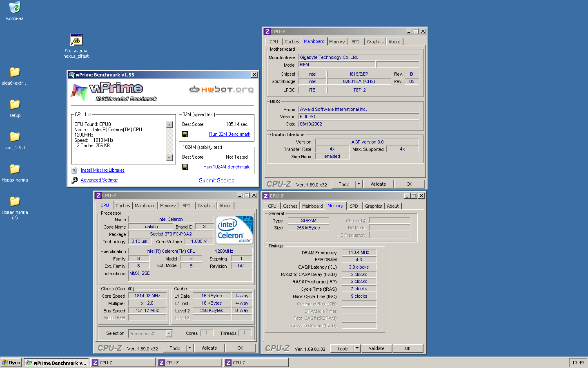Click the Z icon of the CPU tab CPU-Z window
This screenshot has width=588, height=368.
[x=98, y=195]
